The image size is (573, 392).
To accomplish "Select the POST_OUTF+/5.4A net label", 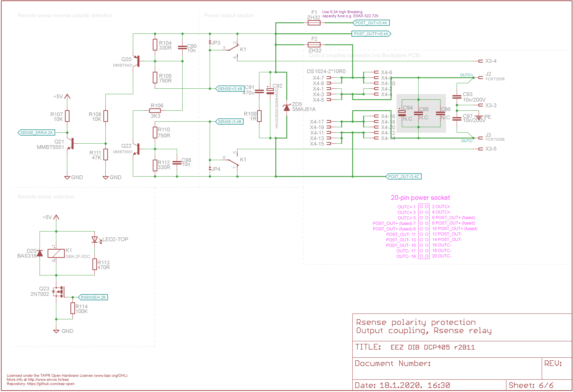I will tap(371, 34).
